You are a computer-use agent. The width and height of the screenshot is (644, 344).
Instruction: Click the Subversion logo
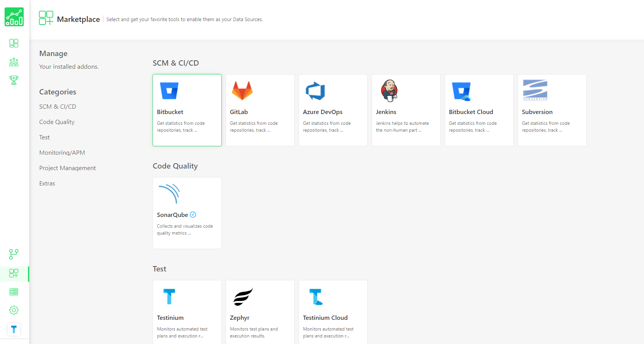point(535,90)
